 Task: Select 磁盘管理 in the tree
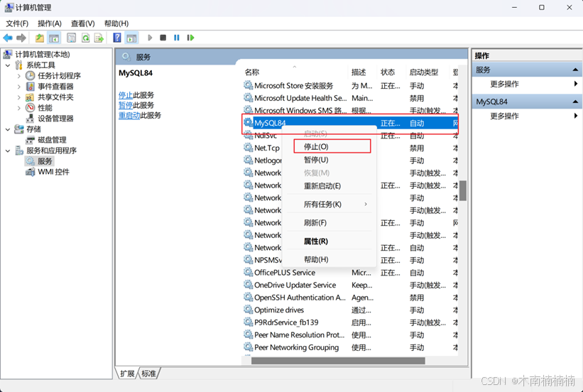pos(52,140)
